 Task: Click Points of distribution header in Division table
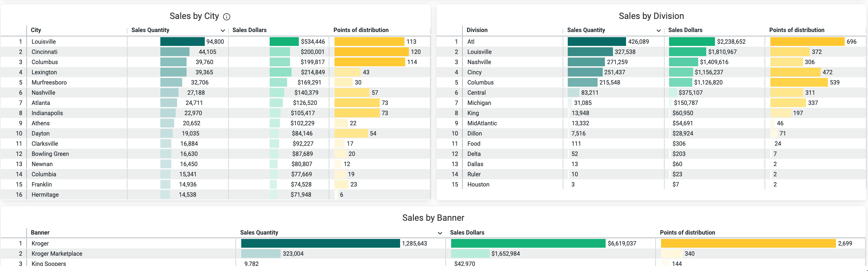(797, 30)
